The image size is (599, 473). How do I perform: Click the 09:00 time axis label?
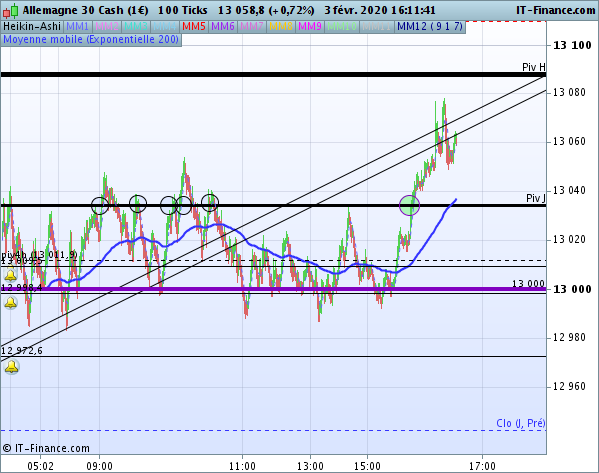(99, 466)
